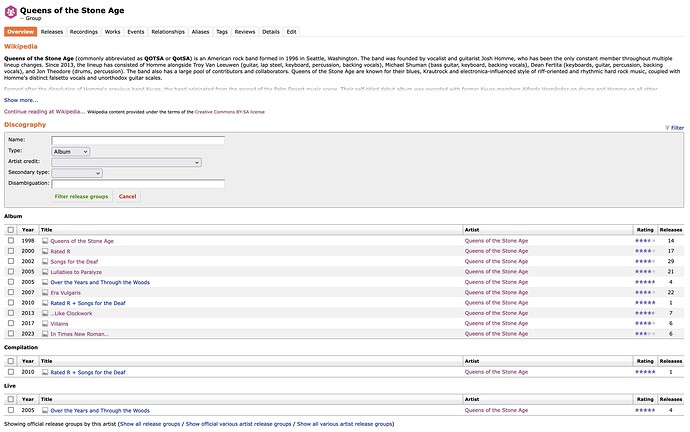Screen dimensions: 690x432
Task: Rate the 2002 Songs for the Deaf stars
Action: coord(645,261)
